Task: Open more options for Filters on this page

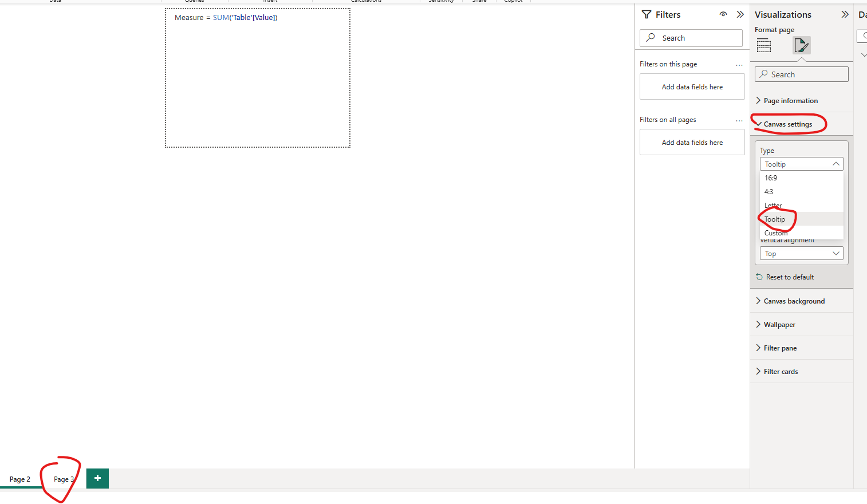Action: [739, 65]
